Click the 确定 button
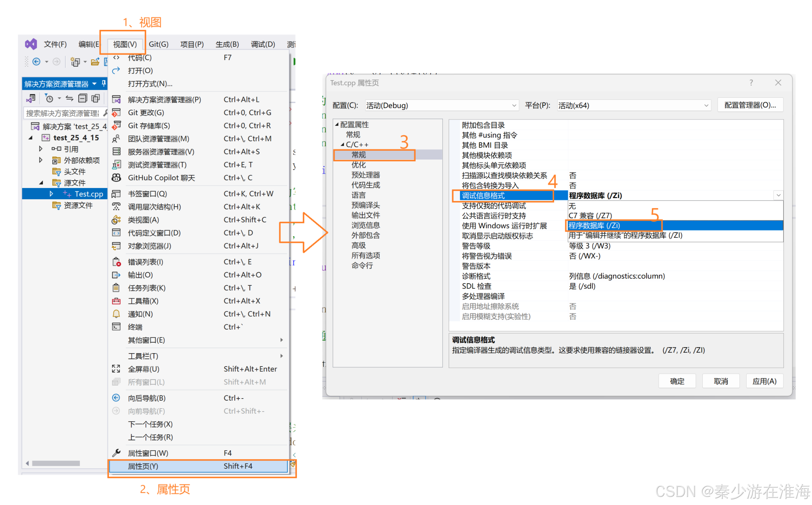 (x=676, y=381)
